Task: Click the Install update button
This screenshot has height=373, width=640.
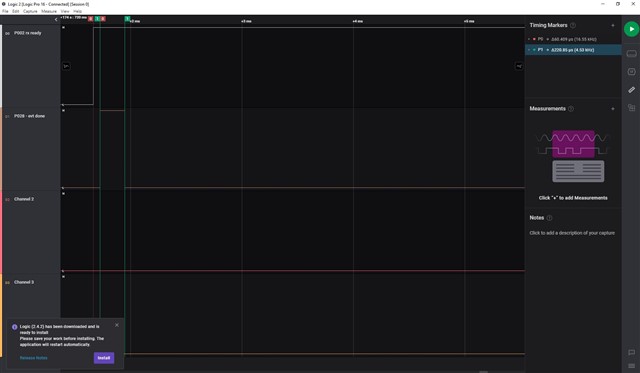Action: pyautogui.click(x=104, y=358)
